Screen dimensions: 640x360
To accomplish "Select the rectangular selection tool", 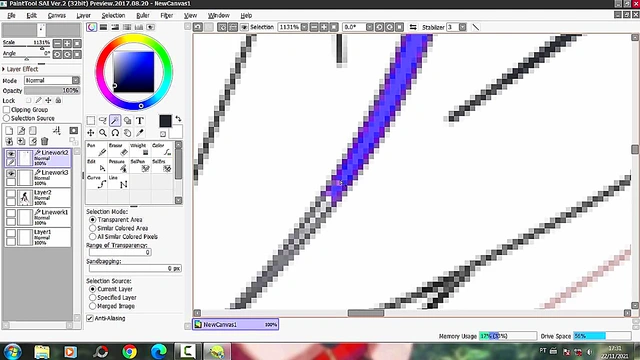I will click(x=91, y=120).
